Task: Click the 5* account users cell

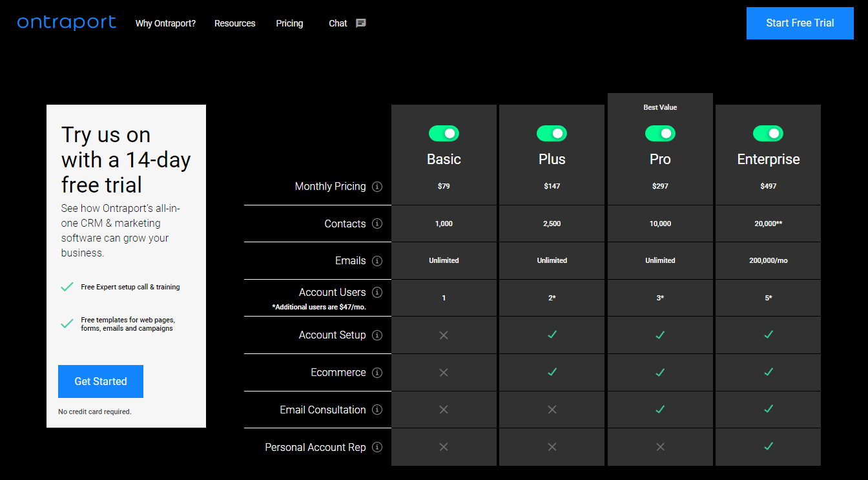Action: [x=768, y=298]
